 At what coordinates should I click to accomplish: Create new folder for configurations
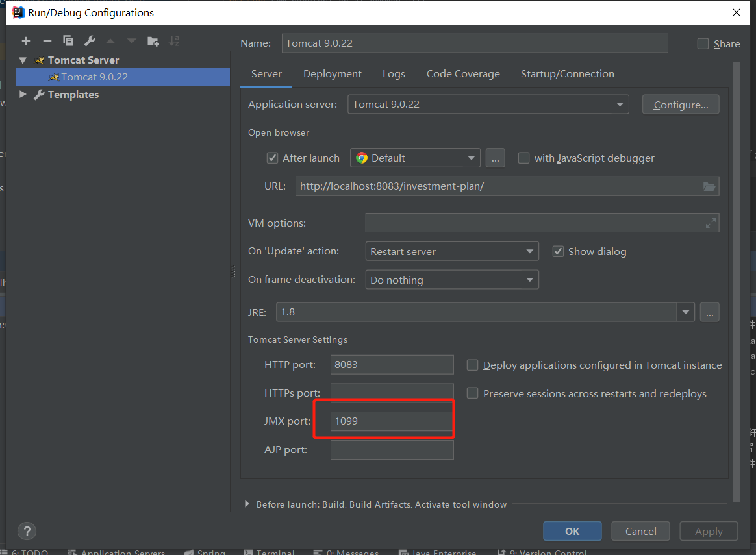[x=153, y=42]
